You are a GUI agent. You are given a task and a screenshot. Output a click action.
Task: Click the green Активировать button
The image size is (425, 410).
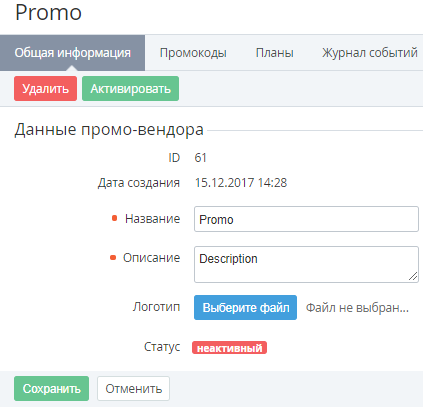click(x=130, y=89)
